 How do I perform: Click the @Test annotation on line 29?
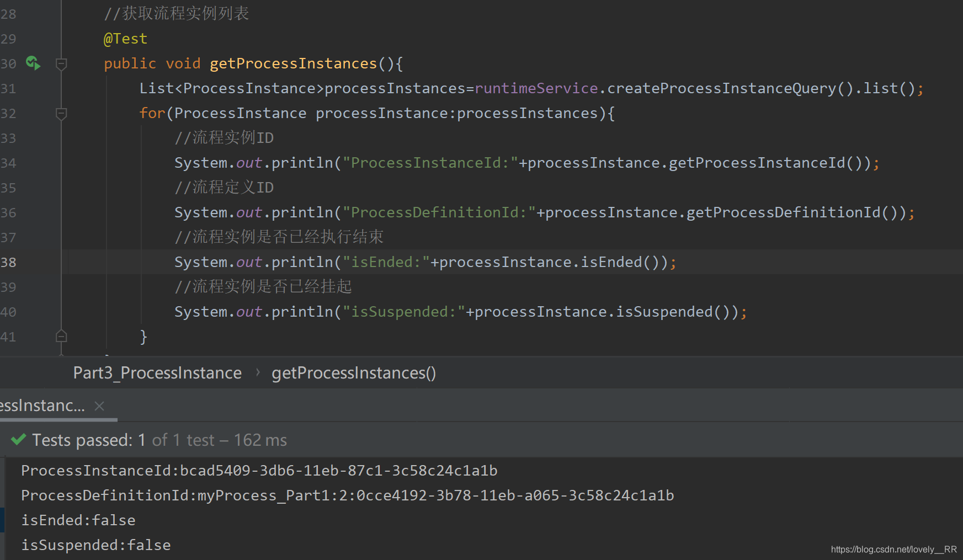(x=126, y=39)
